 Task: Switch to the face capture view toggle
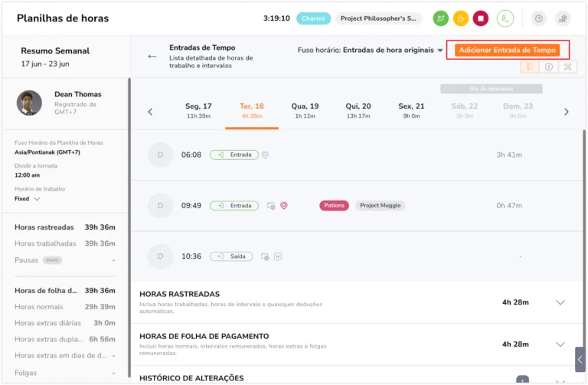pyautogui.click(x=567, y=67)
